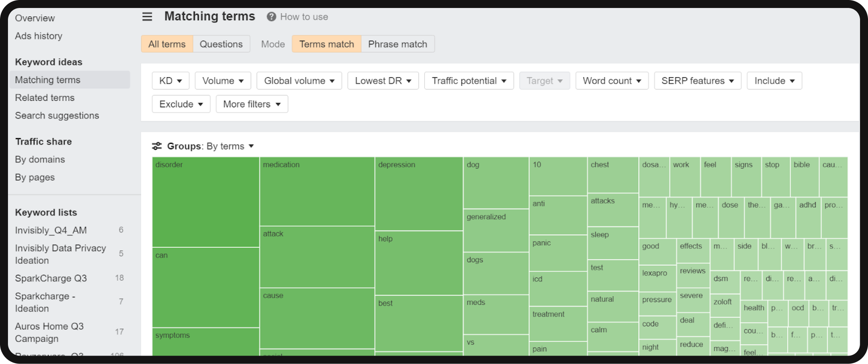The height and width of the screenshot is (364, 868).
Task: Select Matching terms in sidebar
Action: (x=70, y=80)
